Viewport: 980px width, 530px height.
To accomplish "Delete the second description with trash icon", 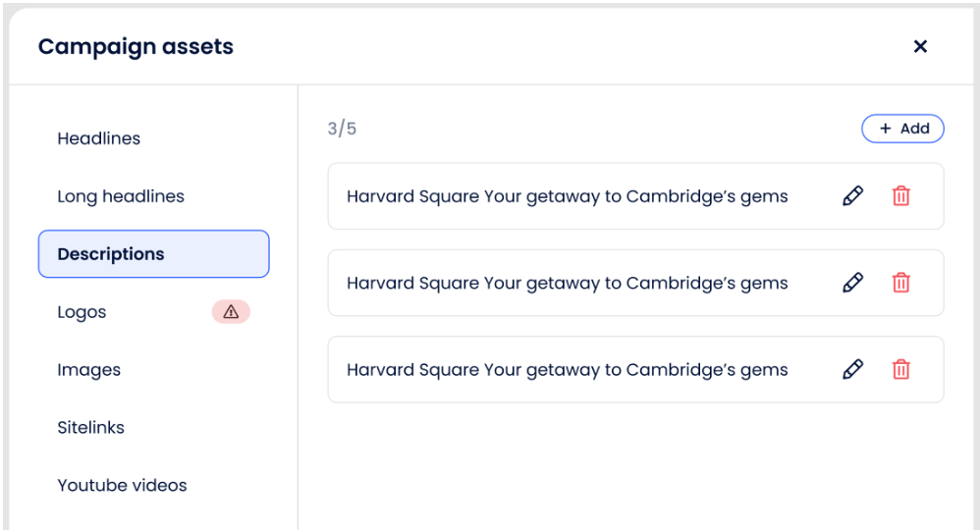I will pos(900,283).
